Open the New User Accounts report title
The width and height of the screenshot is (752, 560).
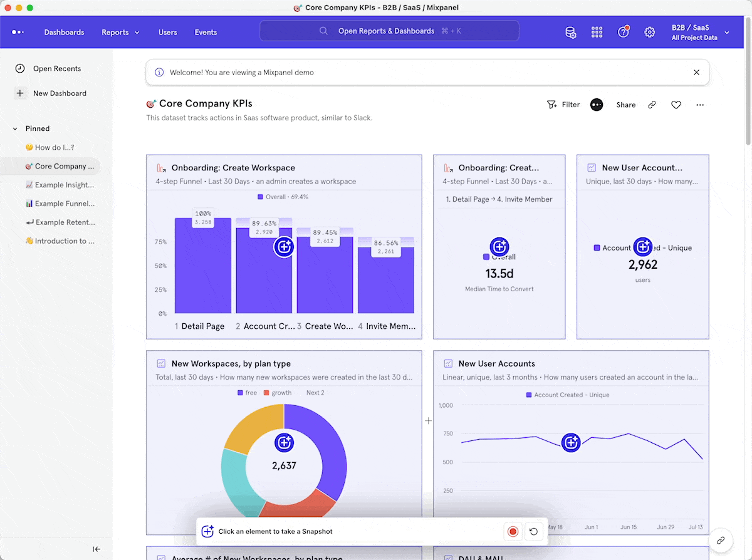coord(497,363)
